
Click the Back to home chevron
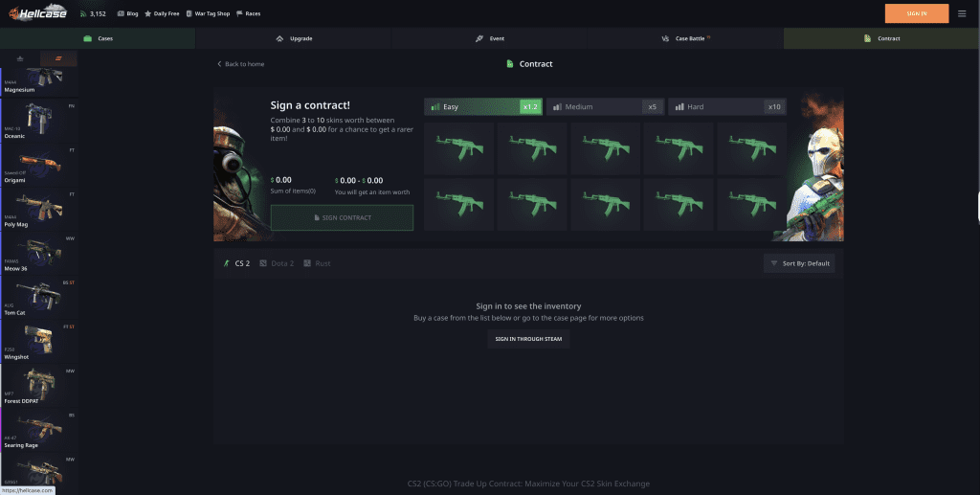tap(219, 64)
